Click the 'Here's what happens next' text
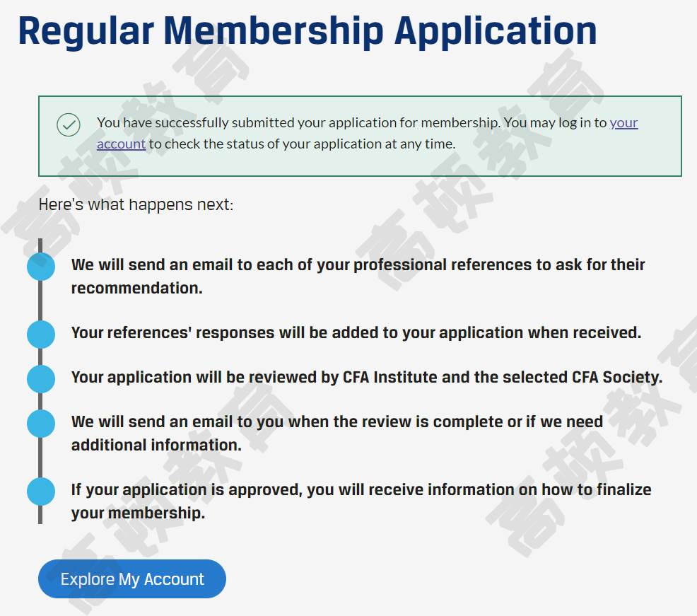 [x=136, y=204]
